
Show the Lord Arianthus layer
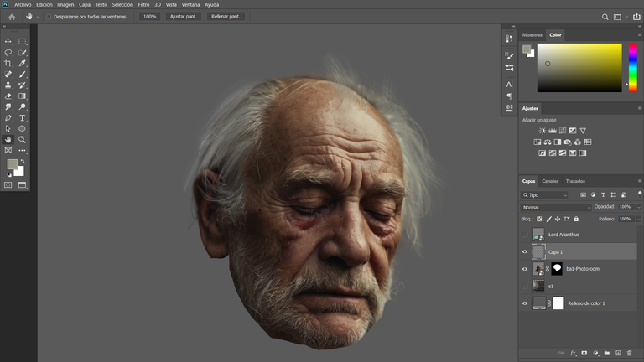click(x=525, y=235)
